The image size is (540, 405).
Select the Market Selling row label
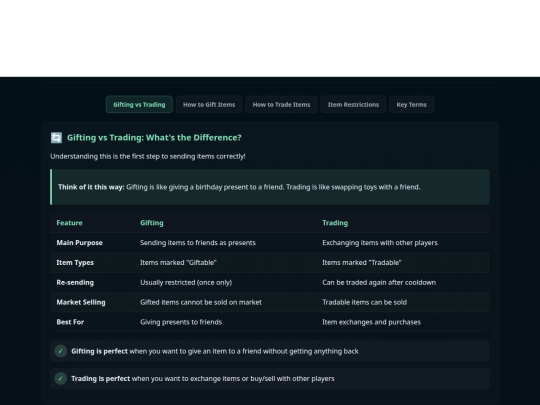click(x=81, y=302)
